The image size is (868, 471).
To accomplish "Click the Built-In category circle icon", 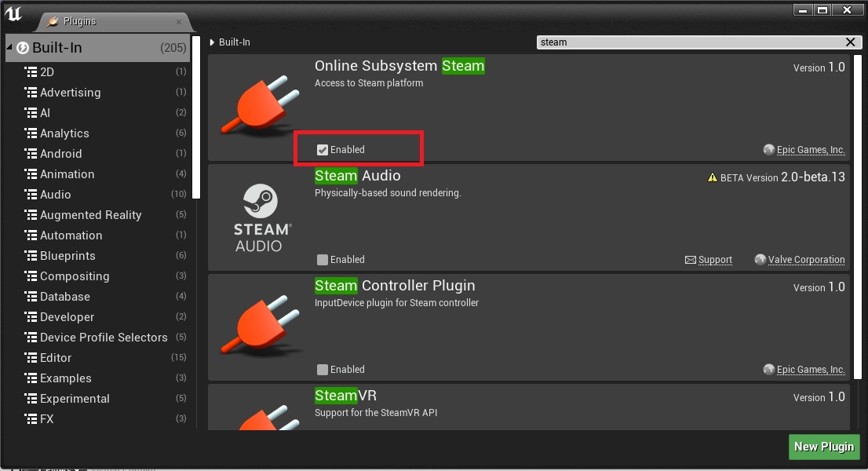I will coord(23,48).
